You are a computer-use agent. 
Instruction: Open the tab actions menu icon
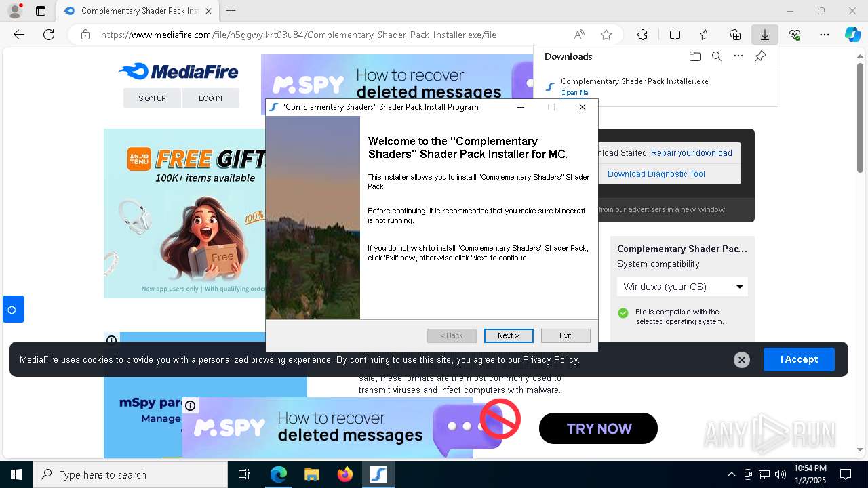point(41,11)
